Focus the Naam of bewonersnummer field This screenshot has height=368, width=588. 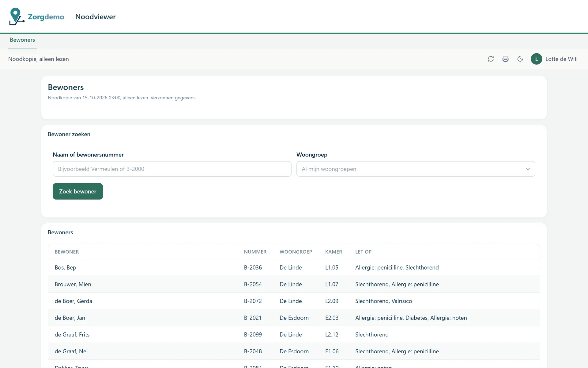[x=172, y=169]
